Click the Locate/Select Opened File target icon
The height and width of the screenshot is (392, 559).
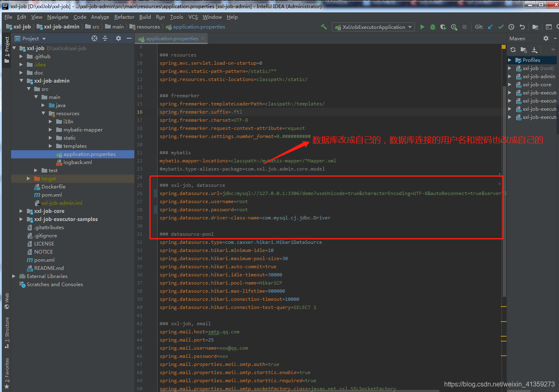coord(94,38)
